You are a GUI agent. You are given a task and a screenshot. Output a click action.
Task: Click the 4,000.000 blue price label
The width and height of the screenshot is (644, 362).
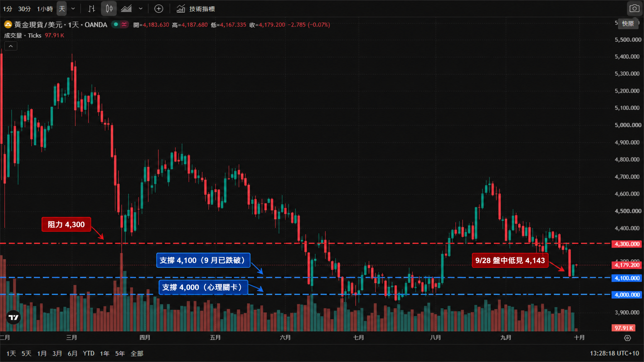point(627,295)
